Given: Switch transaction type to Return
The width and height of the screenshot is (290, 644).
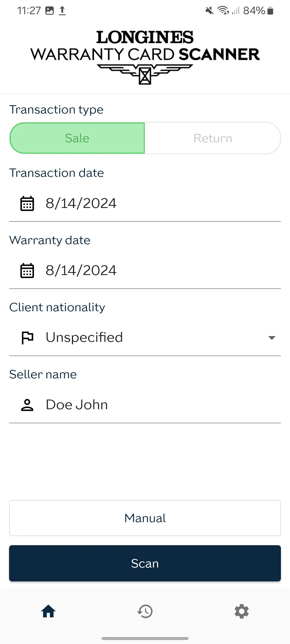Looking at the screenshot, I should [213, 138].
